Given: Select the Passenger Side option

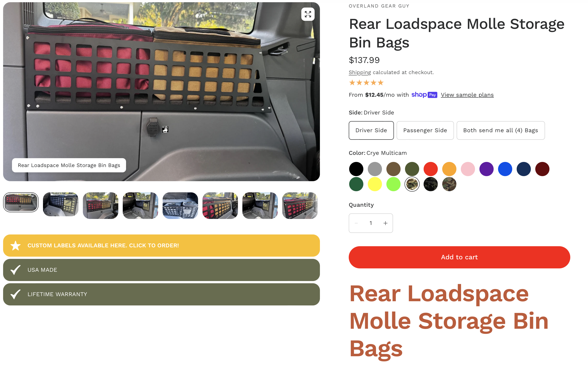Looking at the screenshot, I should [425, 130].
